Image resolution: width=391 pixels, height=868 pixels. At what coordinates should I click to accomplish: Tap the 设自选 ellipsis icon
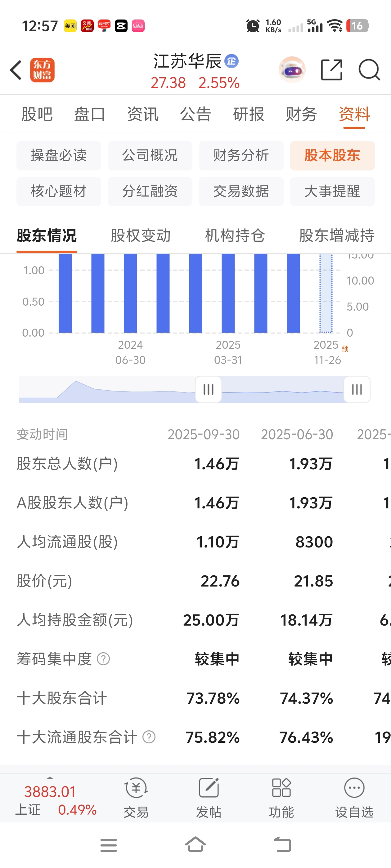tap(354, 788)
